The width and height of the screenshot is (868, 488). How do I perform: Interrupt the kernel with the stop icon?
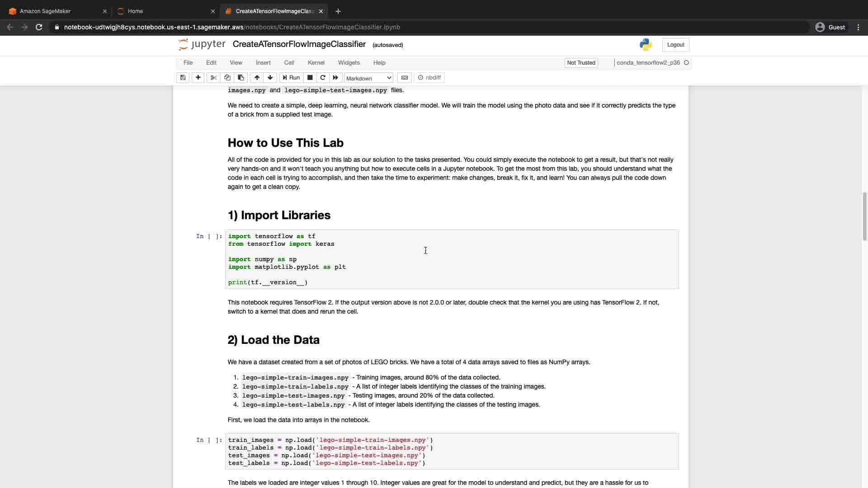tap(310, 78)
